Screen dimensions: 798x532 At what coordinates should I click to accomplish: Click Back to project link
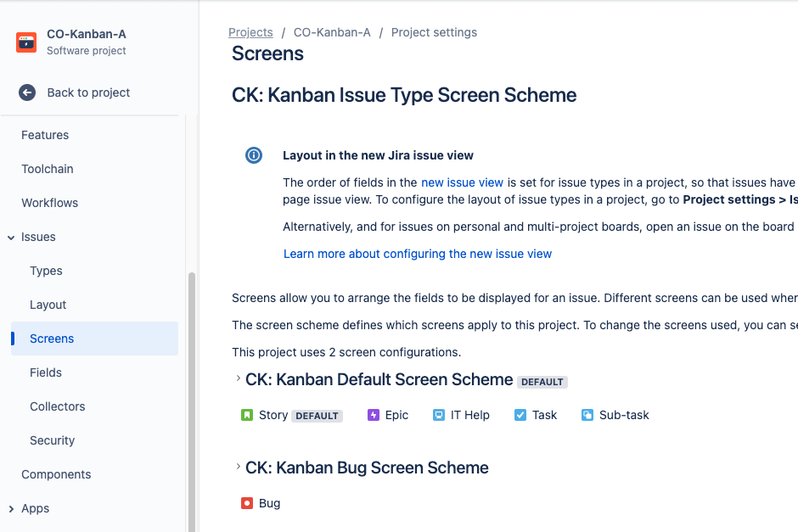coord(88,92)
